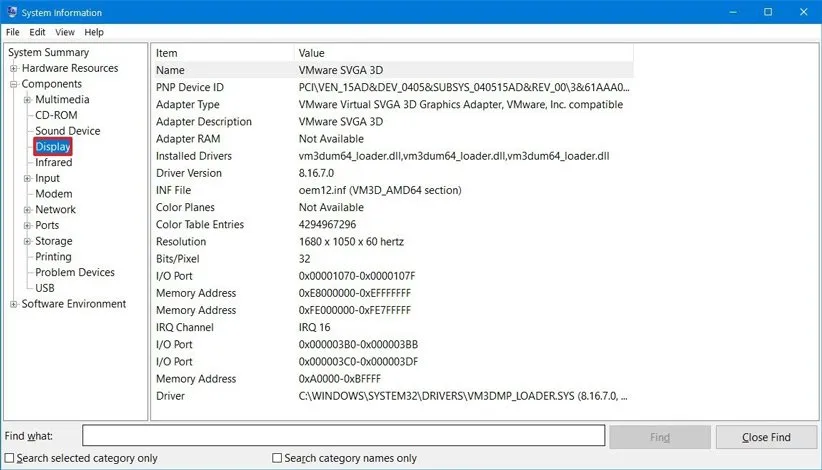
Task: Expand the Hardware Resources tree node
Action: click(x=14, y=68)
